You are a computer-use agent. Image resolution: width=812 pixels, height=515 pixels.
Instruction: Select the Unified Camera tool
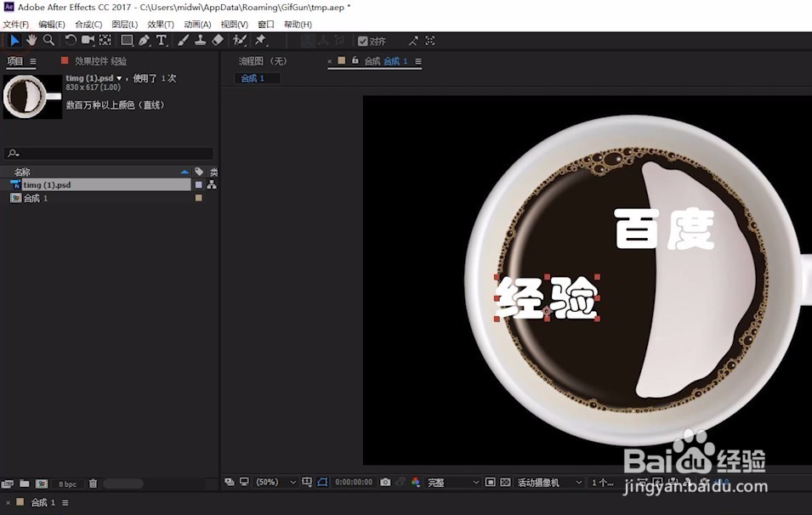(88, 41)
